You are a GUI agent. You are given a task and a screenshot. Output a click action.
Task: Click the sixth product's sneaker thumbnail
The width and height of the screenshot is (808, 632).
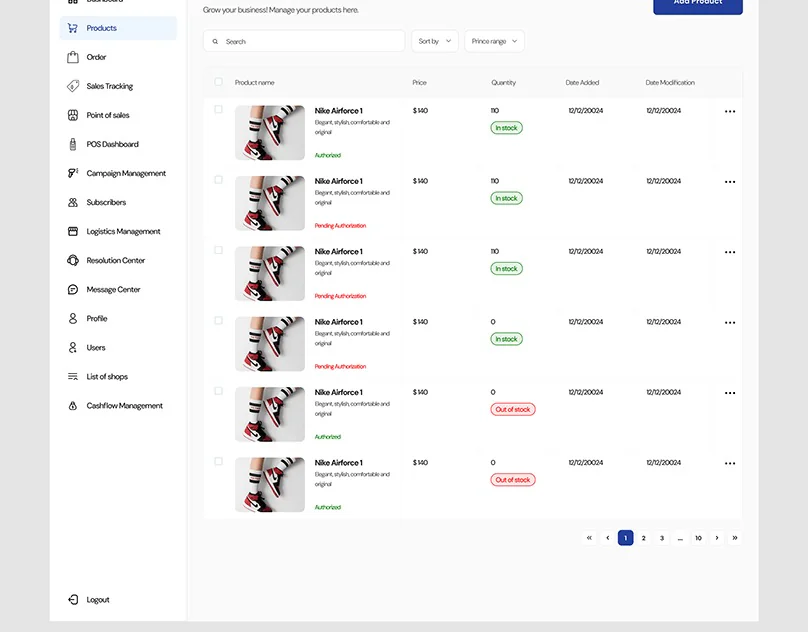(x=270, y=485)
